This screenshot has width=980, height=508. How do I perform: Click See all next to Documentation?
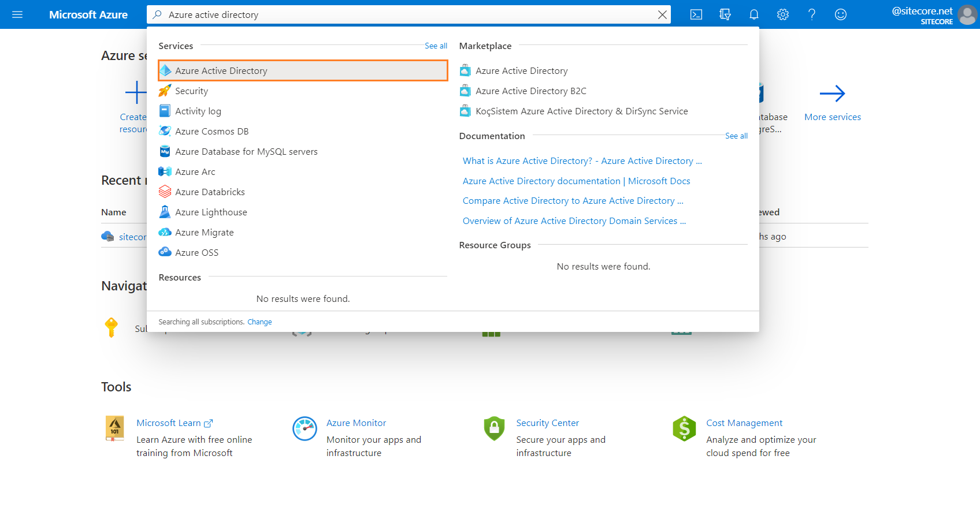pos(736,136)
